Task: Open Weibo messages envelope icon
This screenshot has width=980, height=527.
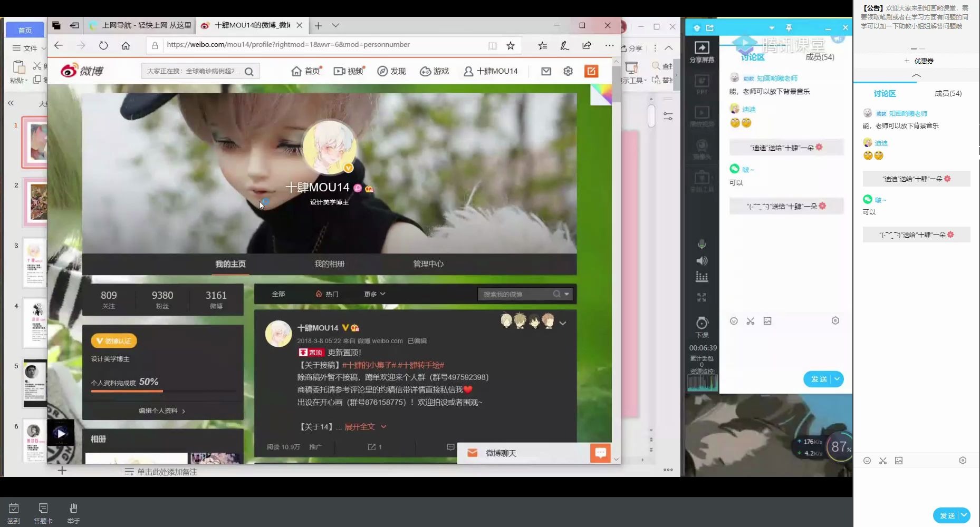Action: pos(546,71)
